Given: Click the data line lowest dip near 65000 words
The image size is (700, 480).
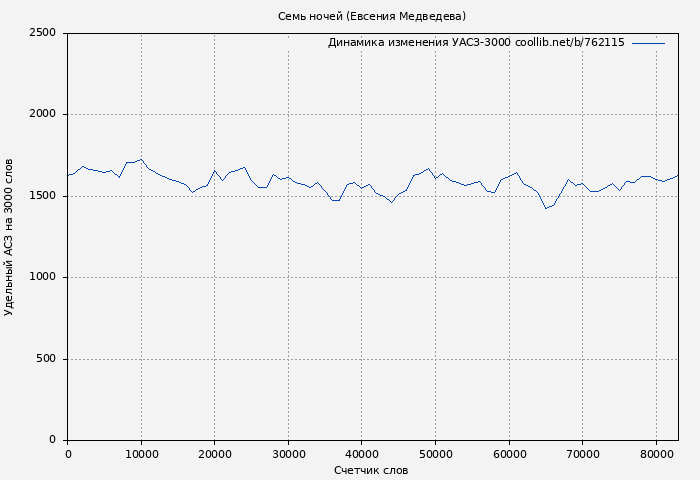Looking at the screenshot, I should point(546,208).
